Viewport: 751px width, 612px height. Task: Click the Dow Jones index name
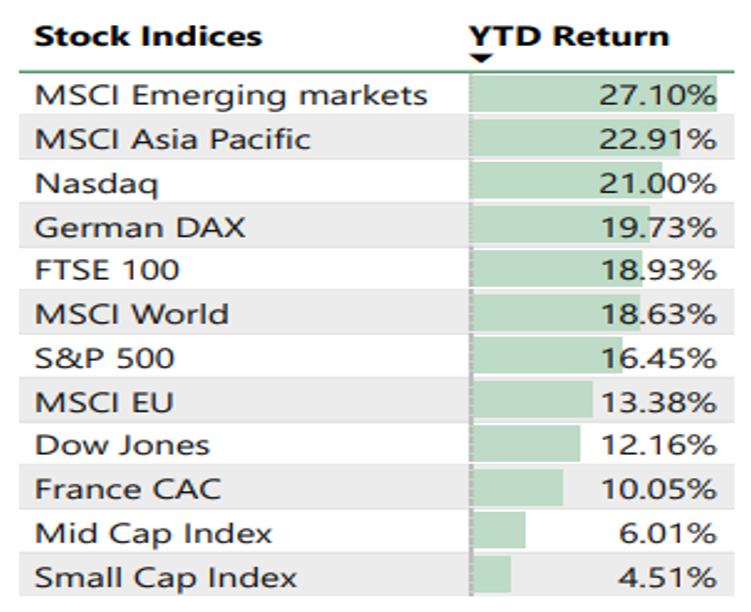122,445
